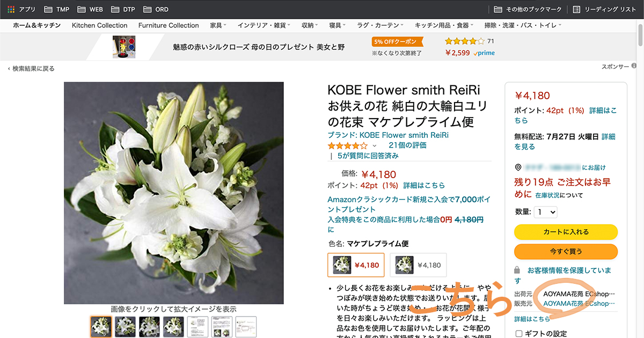Open the リーディング リスト panel
644x338 pixels.
pos(604,9)
